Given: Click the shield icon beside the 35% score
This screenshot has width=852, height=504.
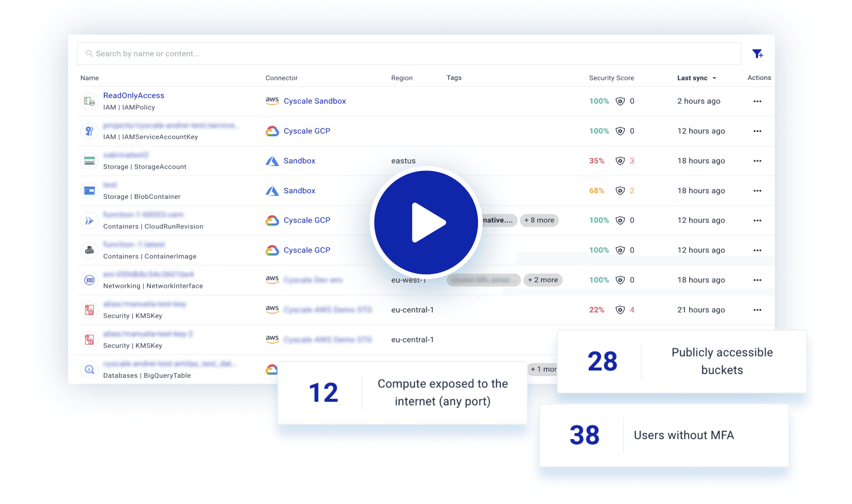Looking at the screenshot, I should (x=620, y=161).
